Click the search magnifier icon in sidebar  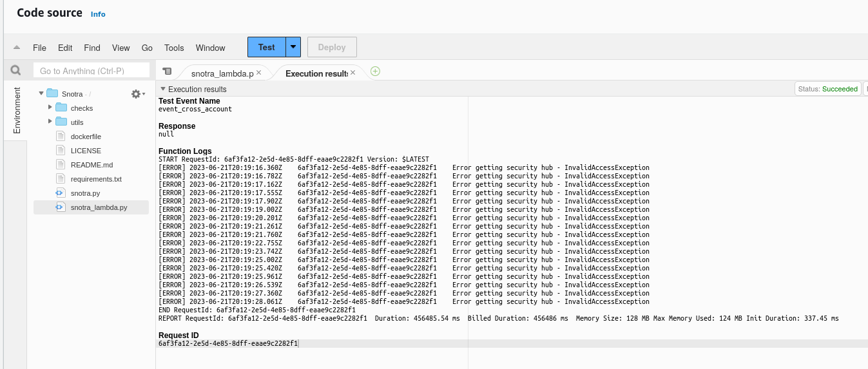[15, 70]
